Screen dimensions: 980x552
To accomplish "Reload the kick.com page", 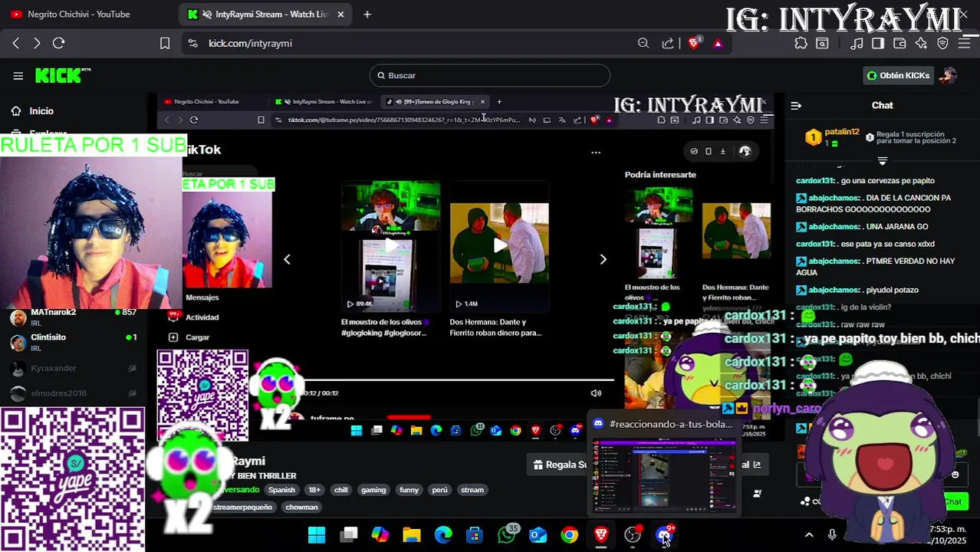I will point(59,44).
